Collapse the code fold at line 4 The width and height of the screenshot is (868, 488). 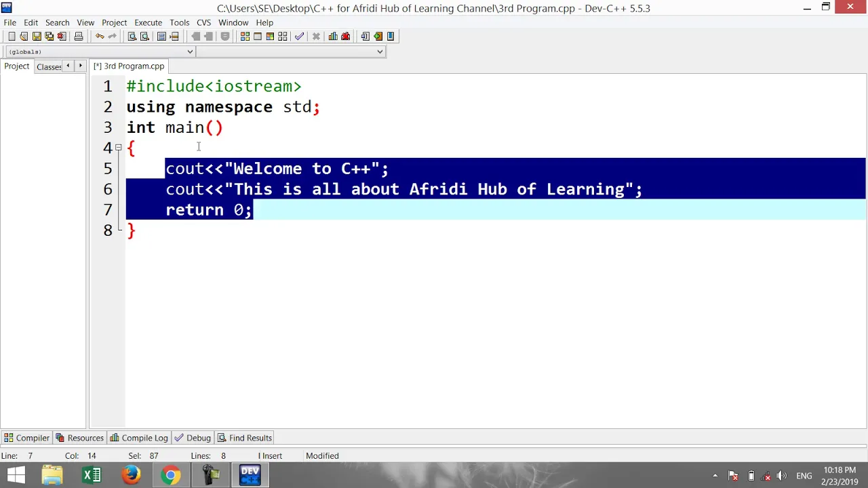click(118, 147)
